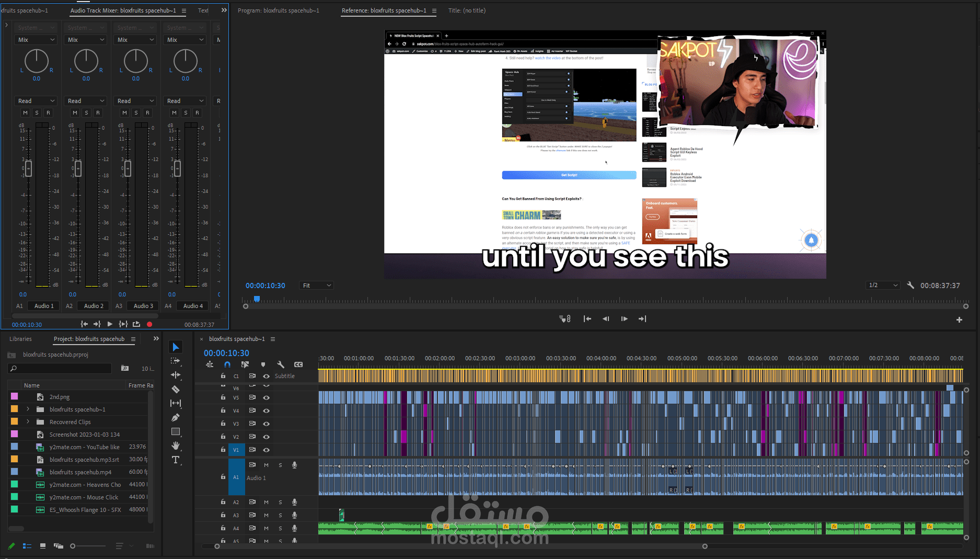Open Audio 4 Read automation dropdown
The width and height of the screenshot is (980, 559).
click(x=185, y=101)
